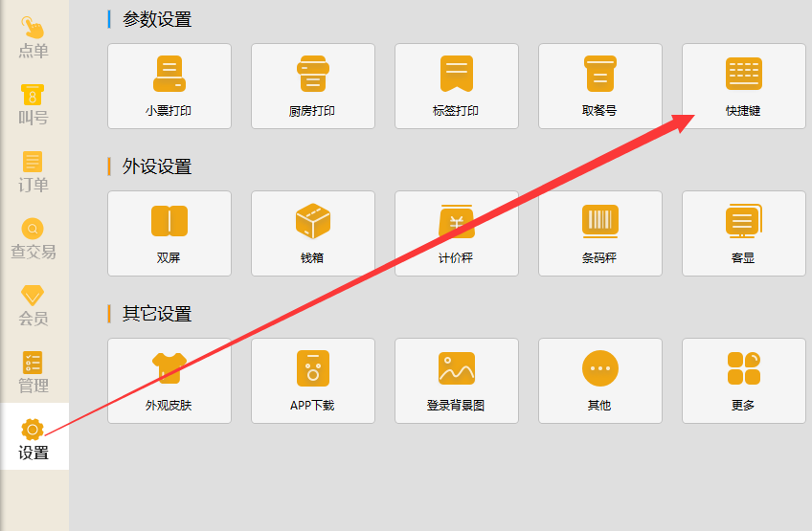812x531 pixels.
Task: Open 小票打印 receipt printing settings
Action: coord(169,86)
